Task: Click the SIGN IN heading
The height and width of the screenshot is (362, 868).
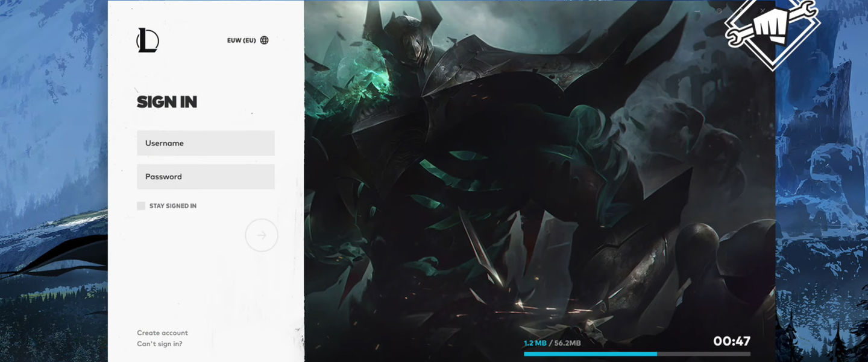Action: tap(167, 102)
